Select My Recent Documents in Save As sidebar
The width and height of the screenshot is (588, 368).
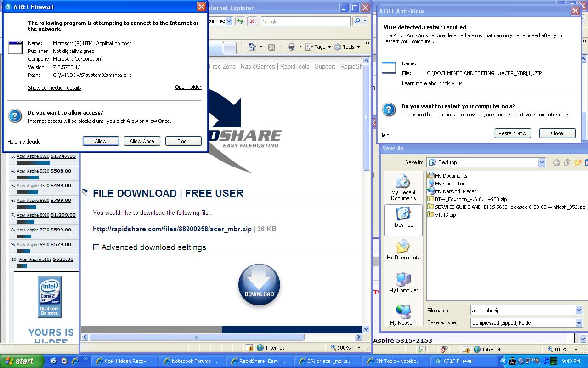[403, 188]
